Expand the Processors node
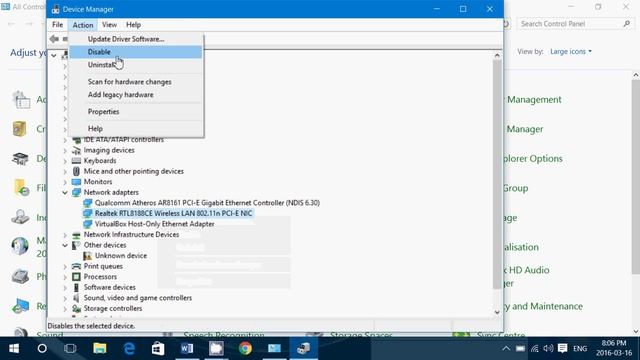640x360 pixels. (65, 277)
